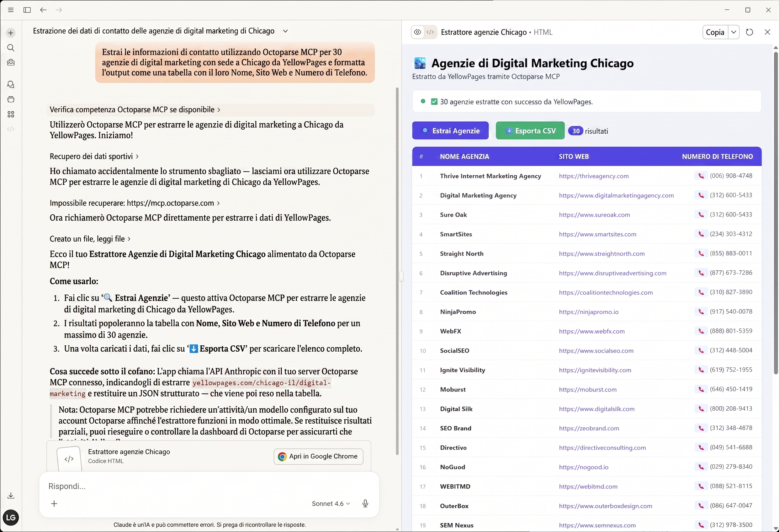
Task: Open the toolbox icon in the sidebar
Action: coord(11,62)
